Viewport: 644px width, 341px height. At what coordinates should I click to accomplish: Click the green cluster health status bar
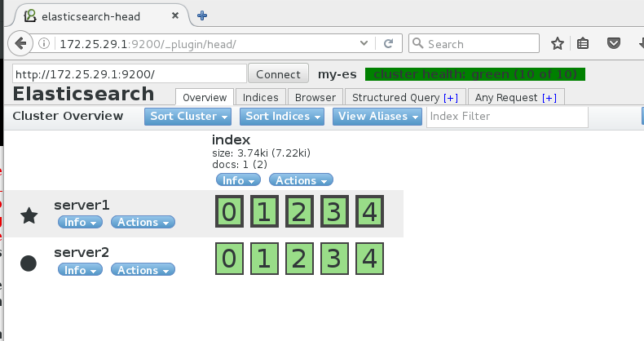coord(474,74)
